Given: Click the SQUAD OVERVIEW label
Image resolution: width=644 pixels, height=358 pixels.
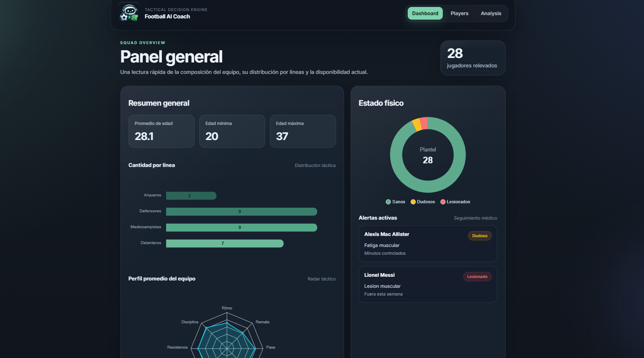Looking at the screenshot, I should pos(142,43).
